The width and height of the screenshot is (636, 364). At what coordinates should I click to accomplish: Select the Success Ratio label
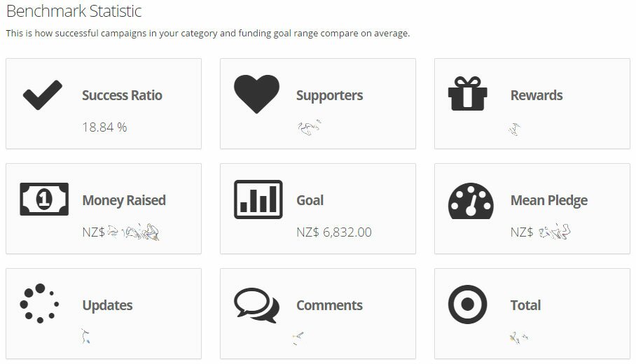click(x=122, y=95)
